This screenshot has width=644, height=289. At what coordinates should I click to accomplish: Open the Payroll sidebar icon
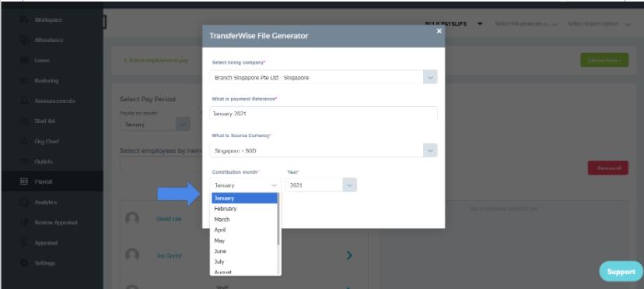coord(24,182)
